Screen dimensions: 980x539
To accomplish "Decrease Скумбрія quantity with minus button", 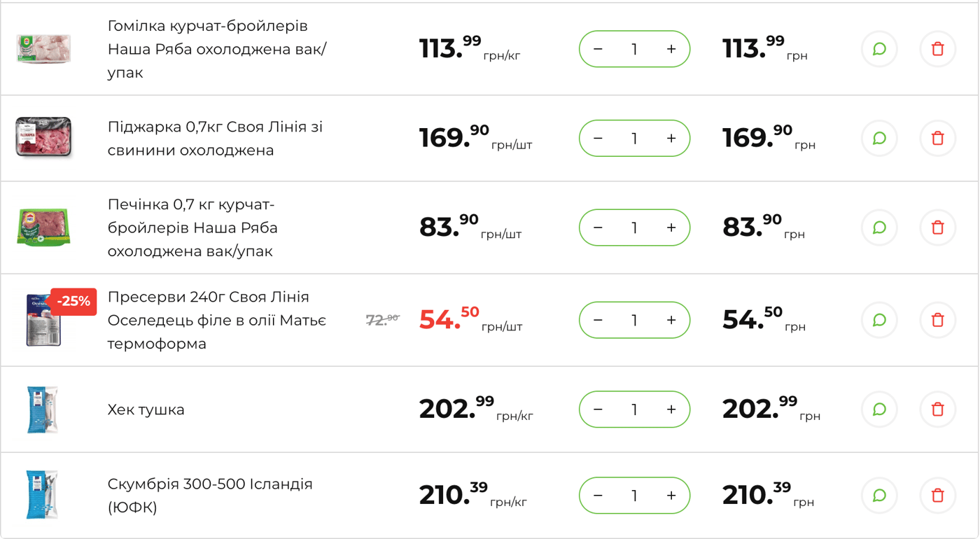I will pyautogui.click(x=598, y=495).
